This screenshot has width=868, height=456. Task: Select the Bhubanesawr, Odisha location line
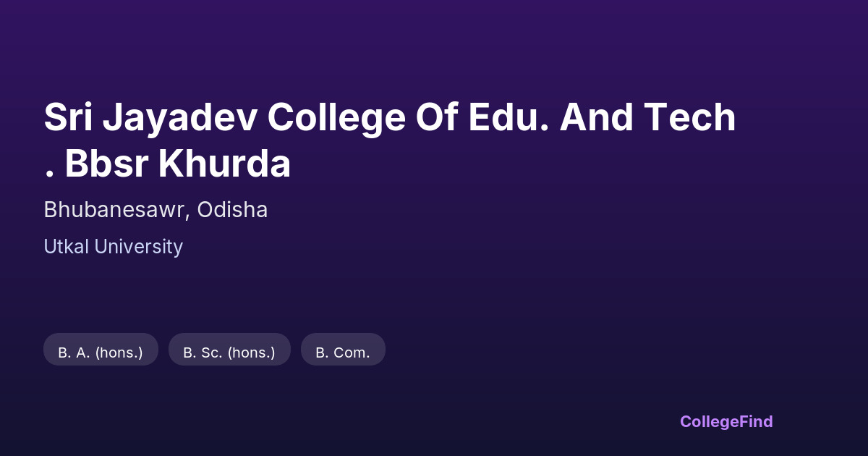point(156,210)
